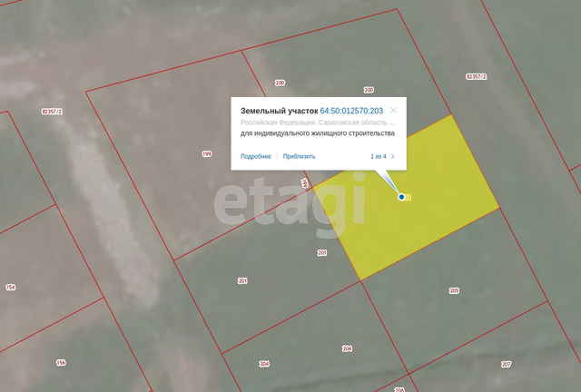
Task: Click the 'Земельный участок' popup title
Action: (279, 111)
